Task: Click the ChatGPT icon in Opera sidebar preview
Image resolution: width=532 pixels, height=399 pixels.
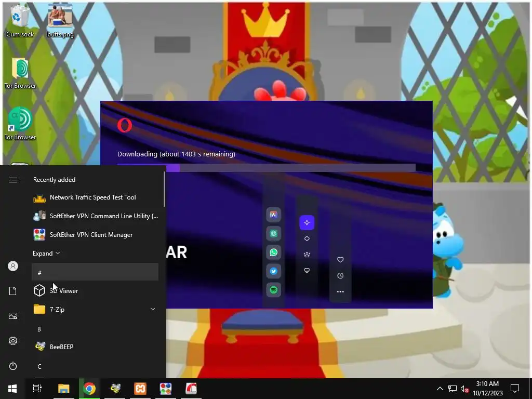Action: tap(273, 233)
